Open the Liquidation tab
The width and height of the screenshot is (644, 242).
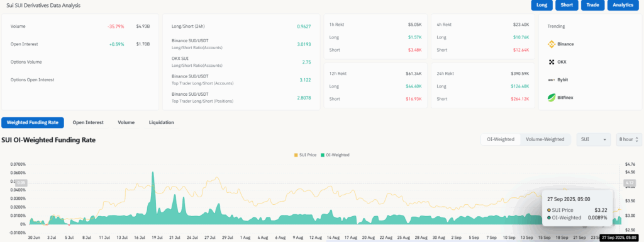[162, 123]
